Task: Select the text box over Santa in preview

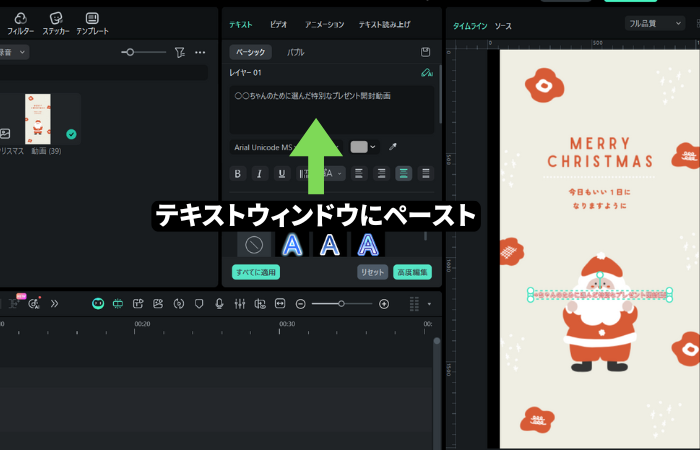Action: (600, 295)
